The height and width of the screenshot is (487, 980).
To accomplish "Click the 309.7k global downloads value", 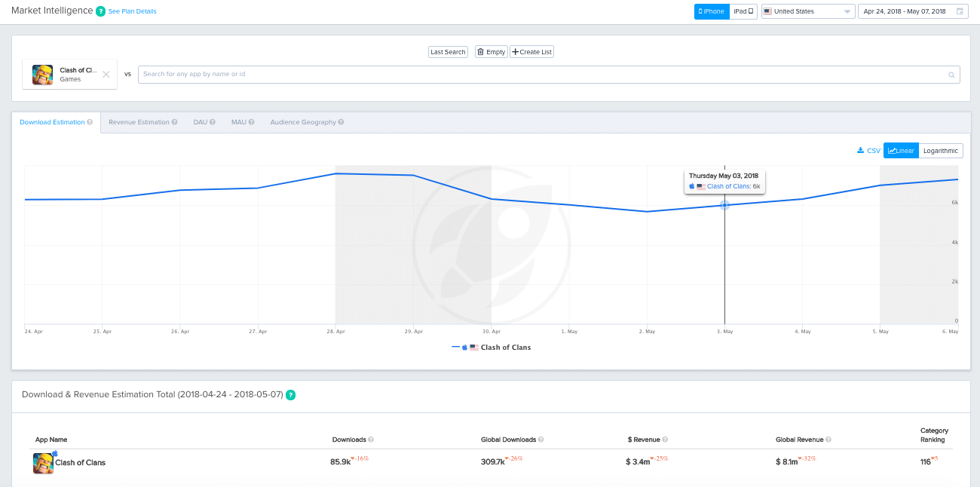I will (493, 462).
